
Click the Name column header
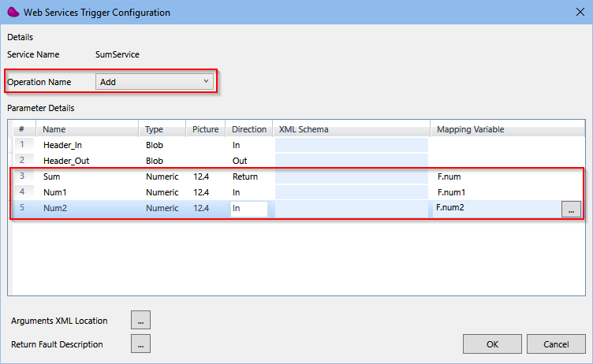[54, 129]
